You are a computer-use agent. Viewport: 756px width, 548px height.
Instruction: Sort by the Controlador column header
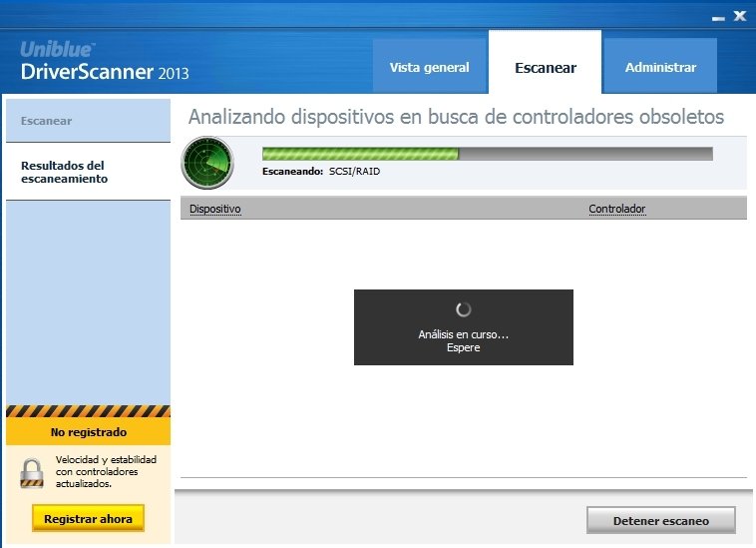616,209
